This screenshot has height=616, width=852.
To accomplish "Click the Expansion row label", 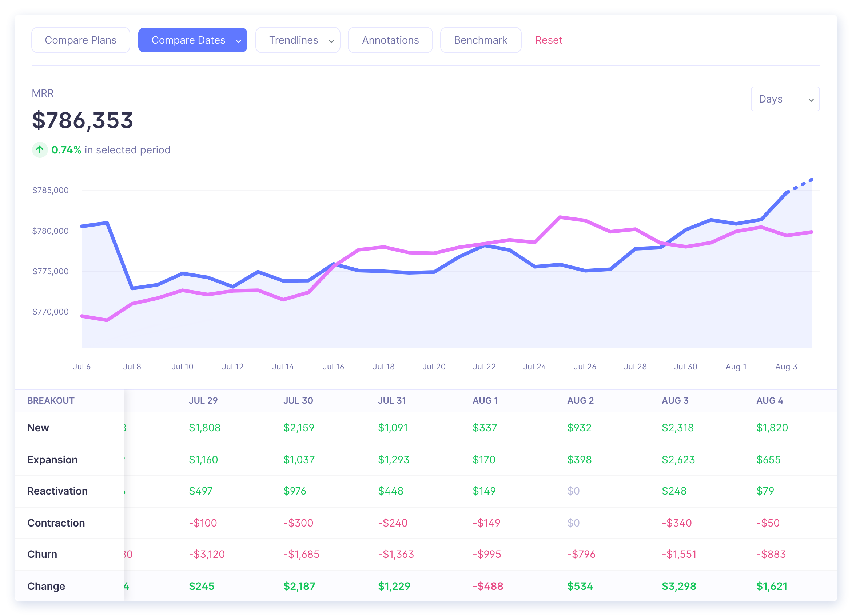I will coord(52,459).
